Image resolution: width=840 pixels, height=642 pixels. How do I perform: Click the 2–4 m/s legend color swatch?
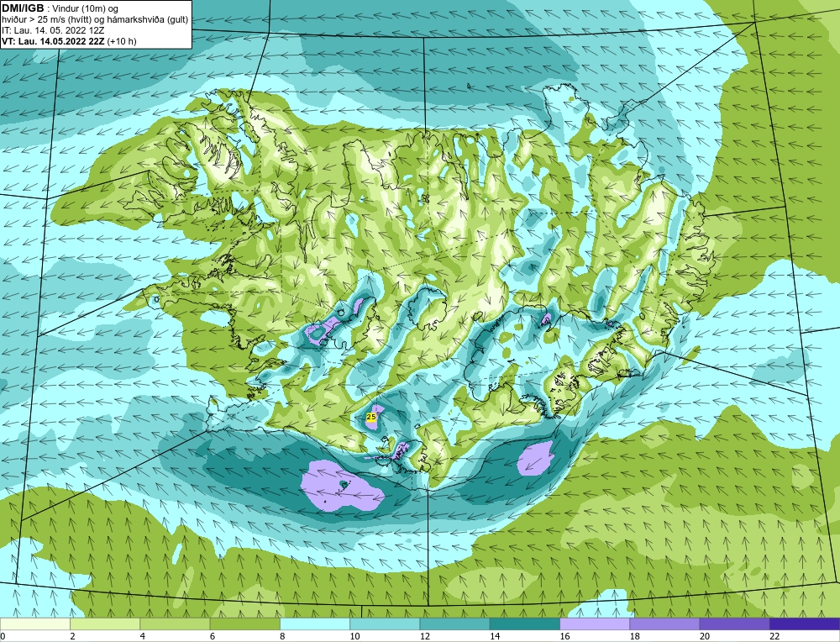[105, 624]
